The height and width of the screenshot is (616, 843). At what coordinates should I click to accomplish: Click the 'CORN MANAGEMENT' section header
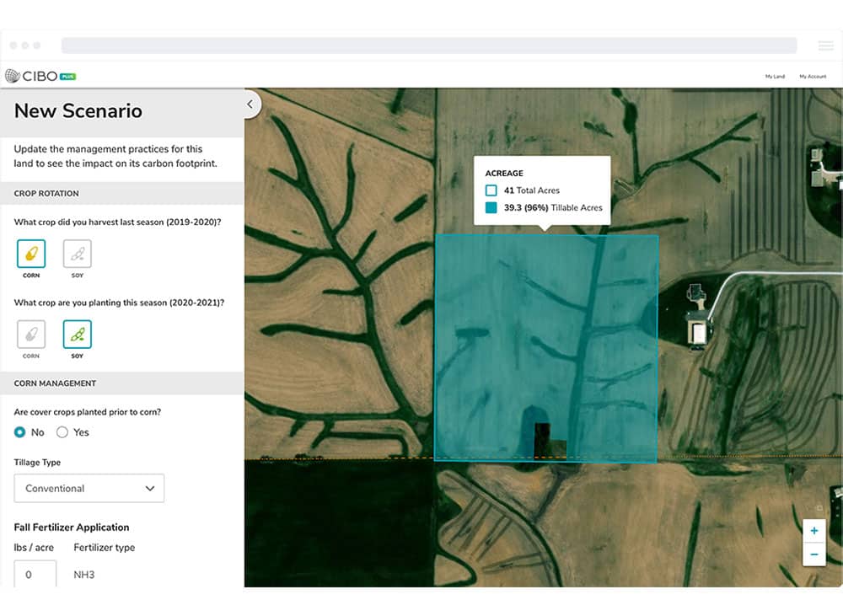(x=55, y=383)
